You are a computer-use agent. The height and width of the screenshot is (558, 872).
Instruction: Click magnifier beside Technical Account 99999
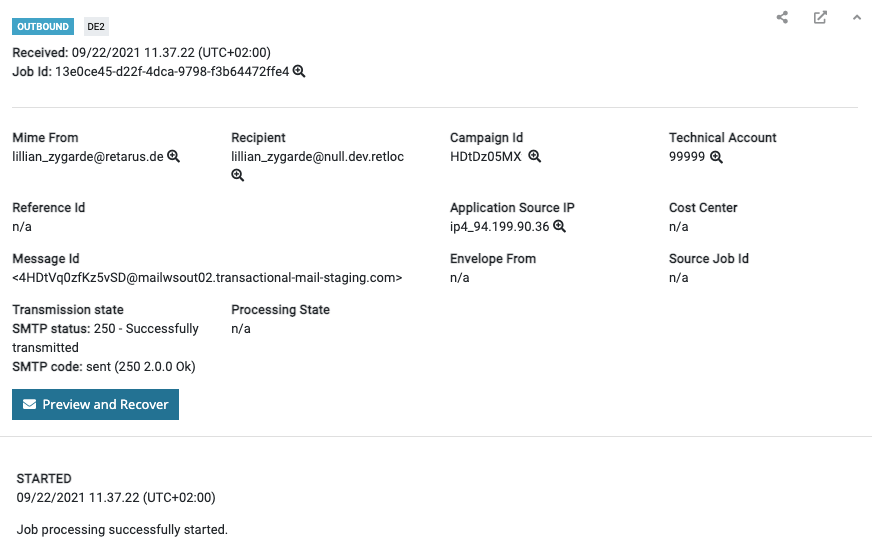coord(716,156)
